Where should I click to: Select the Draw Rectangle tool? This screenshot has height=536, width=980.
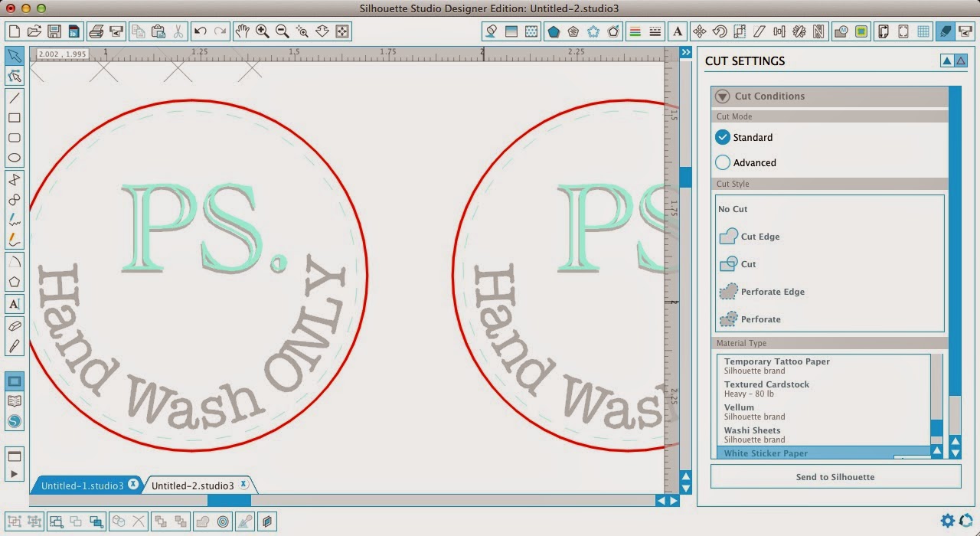click(x=14, y=118)
